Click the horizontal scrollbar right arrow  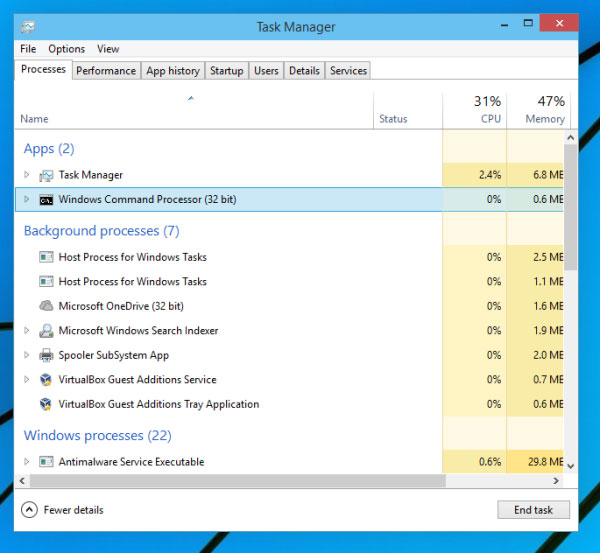[556, 481]
